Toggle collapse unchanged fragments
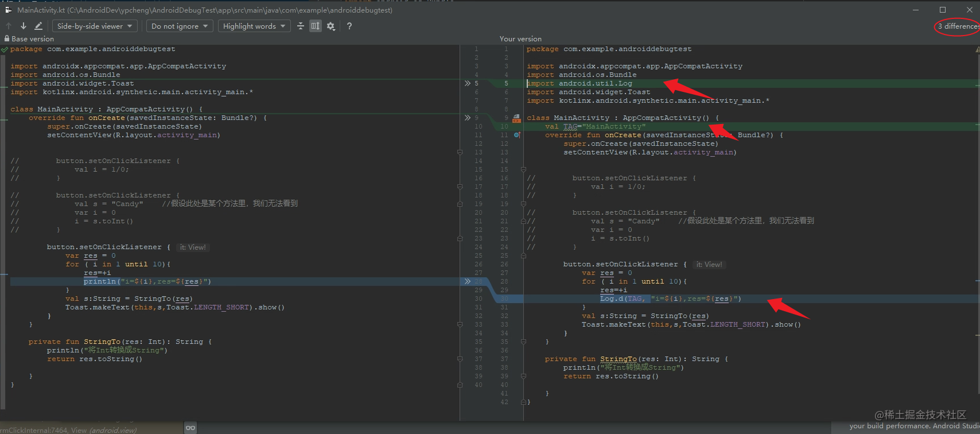980x434 pixels. click(x=301, y=26)
